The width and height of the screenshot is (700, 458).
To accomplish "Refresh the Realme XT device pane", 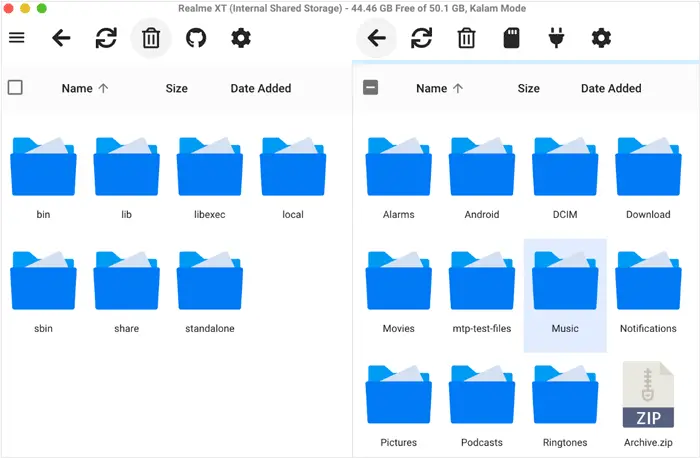I will 421,38.
